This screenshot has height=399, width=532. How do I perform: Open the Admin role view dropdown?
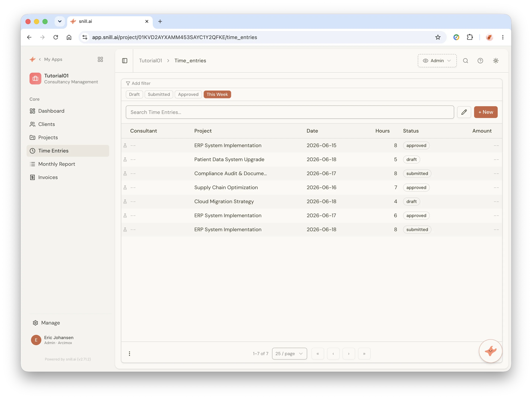point(437,61)
